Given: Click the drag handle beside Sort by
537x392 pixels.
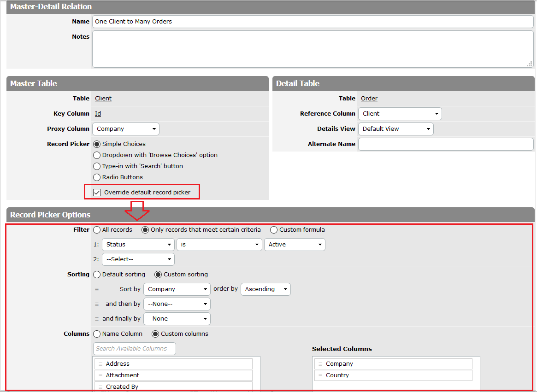Looking at the screenshot, I should (97, 289).
